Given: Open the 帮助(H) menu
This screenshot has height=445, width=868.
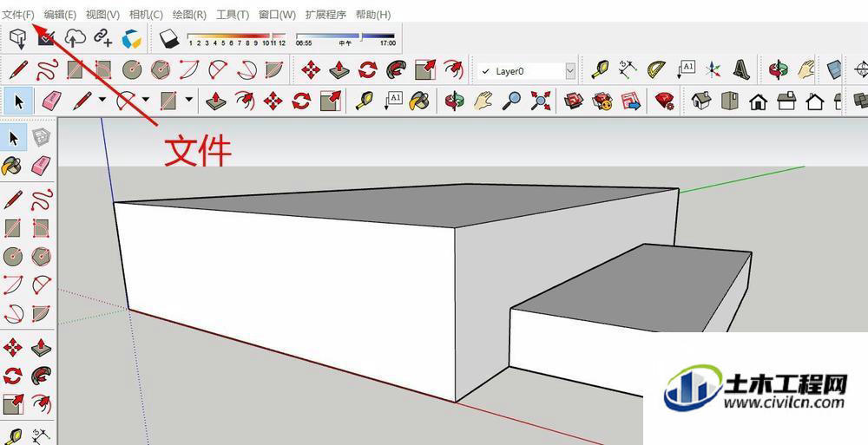Looking at the screenshot, I should [x=373, y=15].
